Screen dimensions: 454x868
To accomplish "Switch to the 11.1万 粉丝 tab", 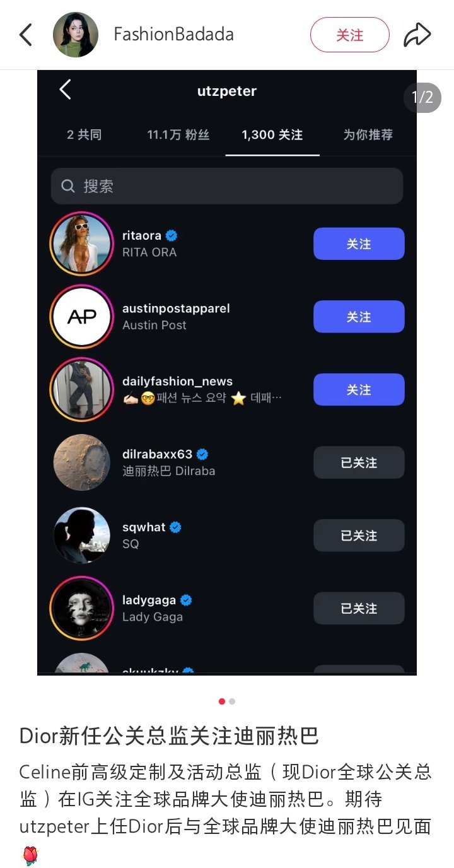I will [x=178, y=135].
